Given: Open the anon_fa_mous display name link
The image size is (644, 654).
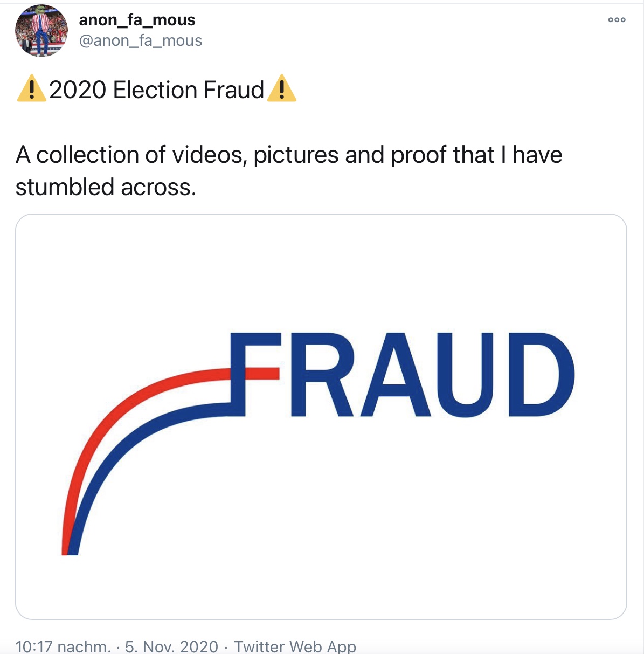Looking at the screenshot, I should pos(137,20).
